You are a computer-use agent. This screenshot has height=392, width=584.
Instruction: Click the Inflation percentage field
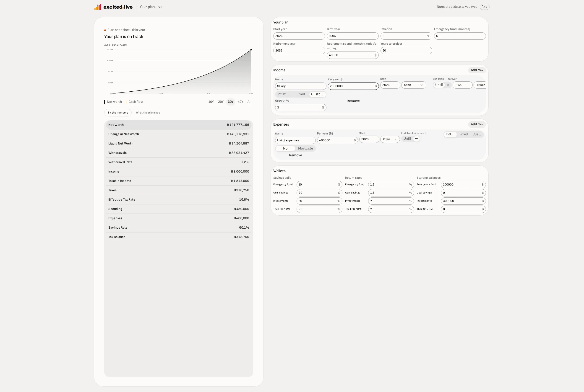pyautogui.click(x=406, y=36)
